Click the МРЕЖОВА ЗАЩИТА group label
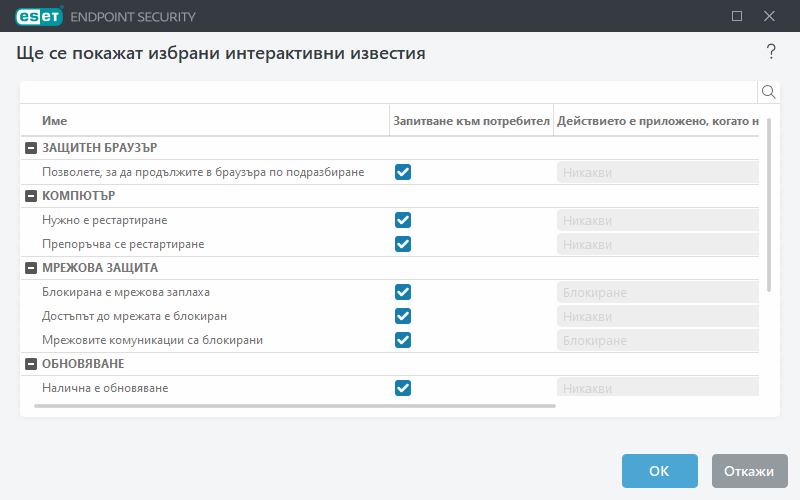Image resolution: width=800 pixels, height=500 pixels. pos(100,268)
